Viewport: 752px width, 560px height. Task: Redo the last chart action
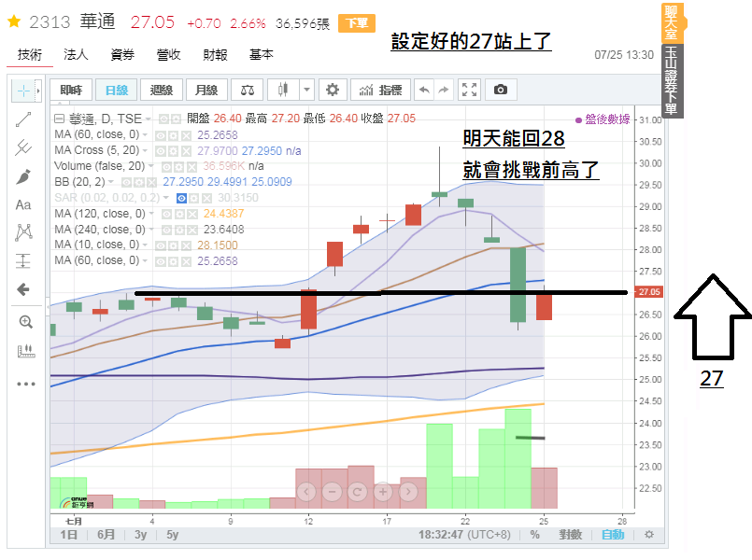click(444, 90)
